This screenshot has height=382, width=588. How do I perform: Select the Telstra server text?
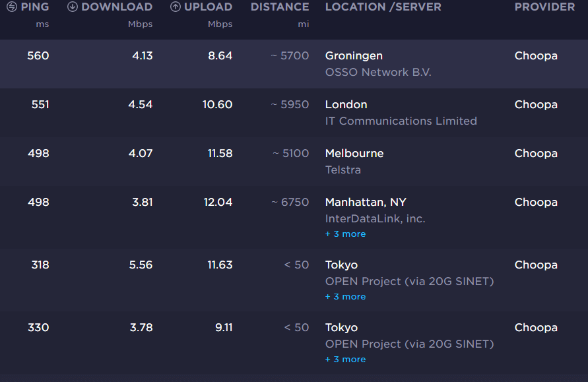pyautogui.click(x=343, y=170)
